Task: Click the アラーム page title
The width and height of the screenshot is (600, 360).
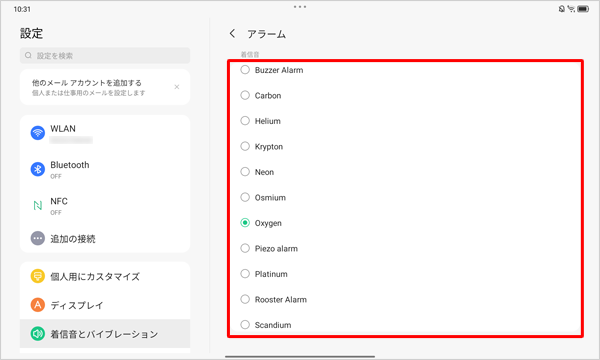Action: (267, 34)
